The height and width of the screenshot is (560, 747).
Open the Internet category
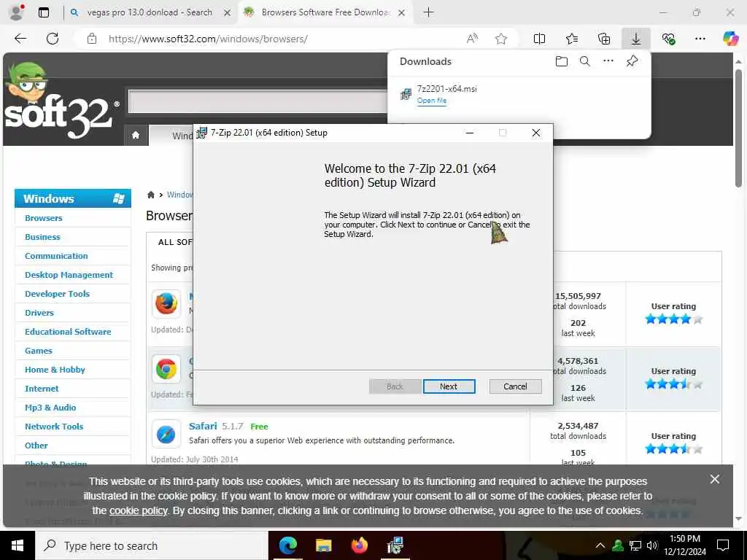(42, 389)
